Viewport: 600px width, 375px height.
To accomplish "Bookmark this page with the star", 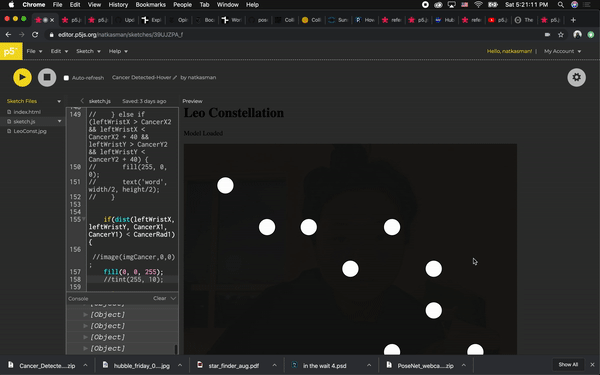I will (x=561, y=35).
